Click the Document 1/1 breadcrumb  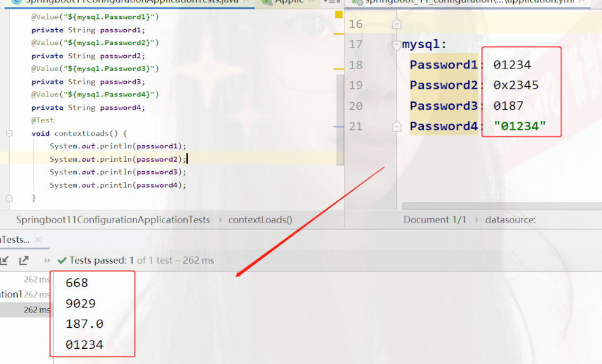(435, 219)
